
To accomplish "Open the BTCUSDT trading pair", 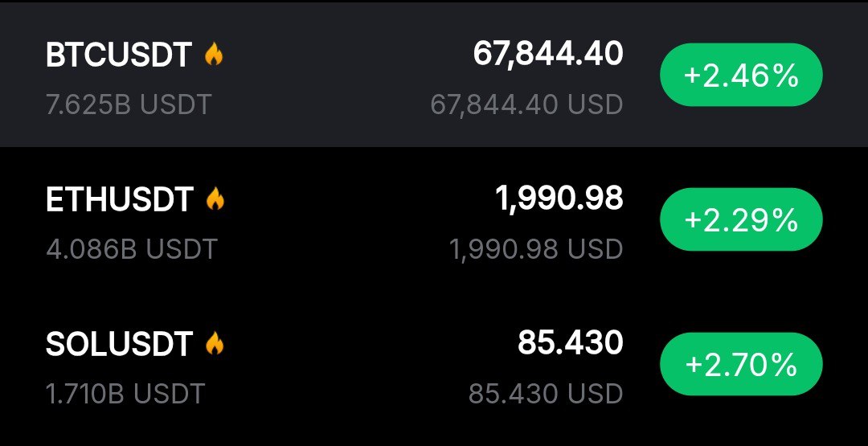I will (119, 55).
